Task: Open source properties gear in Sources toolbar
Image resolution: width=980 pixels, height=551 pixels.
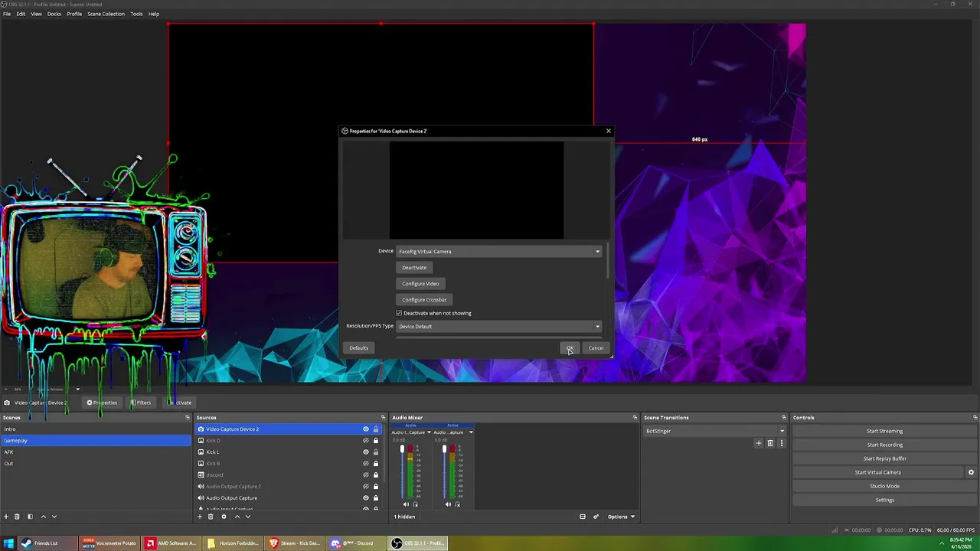Action: tap(224, 517)
